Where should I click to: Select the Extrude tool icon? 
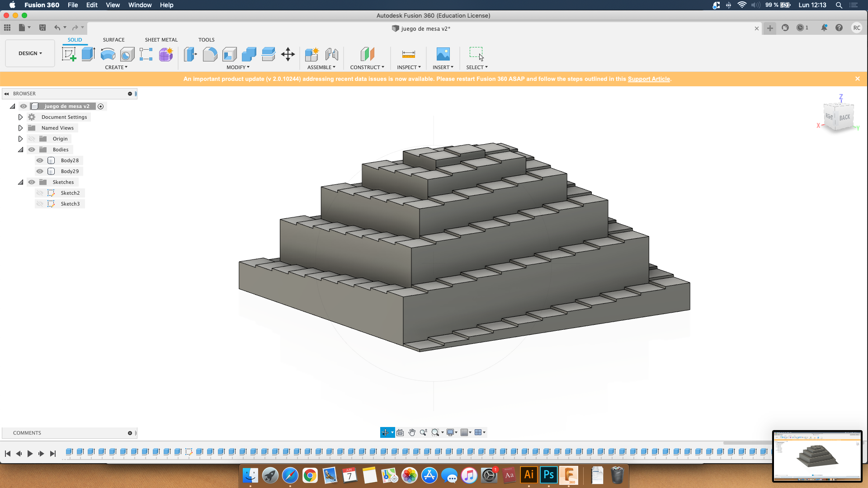(88, 54)
